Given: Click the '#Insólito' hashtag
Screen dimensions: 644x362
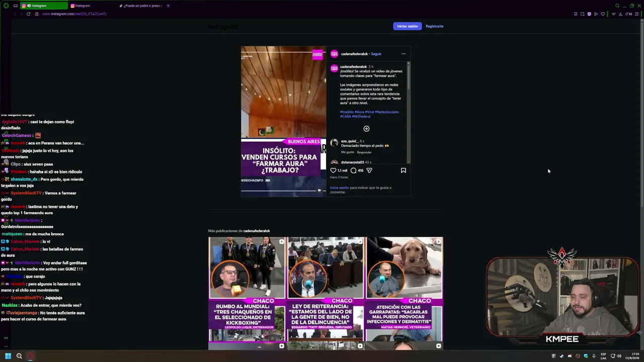Looking at the screenshot, I should pos(347,112).
